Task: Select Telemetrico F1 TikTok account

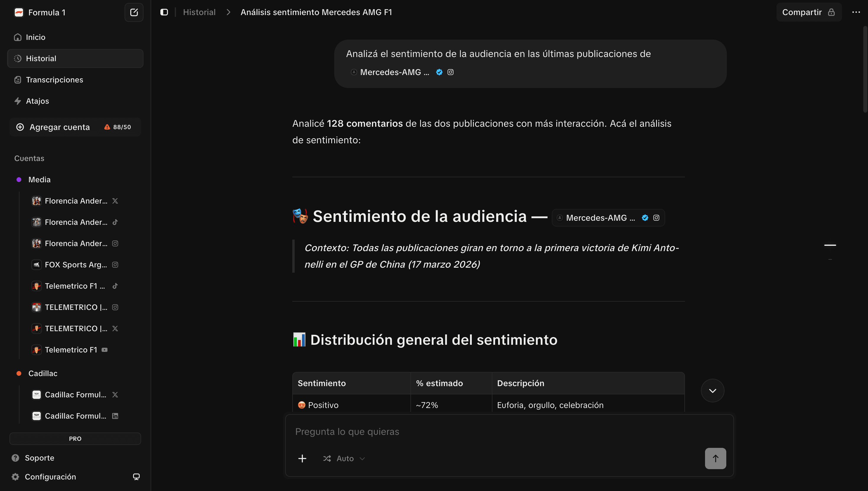Action: 75,286
